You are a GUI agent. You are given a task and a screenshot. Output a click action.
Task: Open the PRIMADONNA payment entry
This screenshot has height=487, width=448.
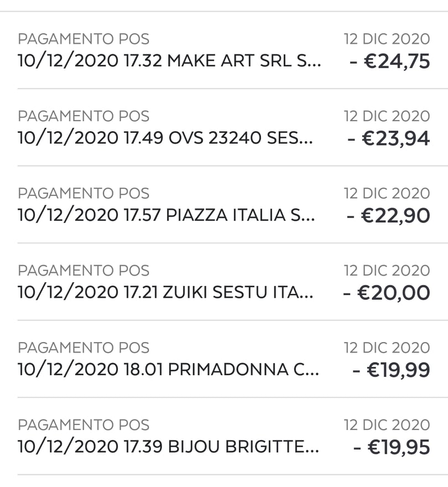click(x=224, y=359)
